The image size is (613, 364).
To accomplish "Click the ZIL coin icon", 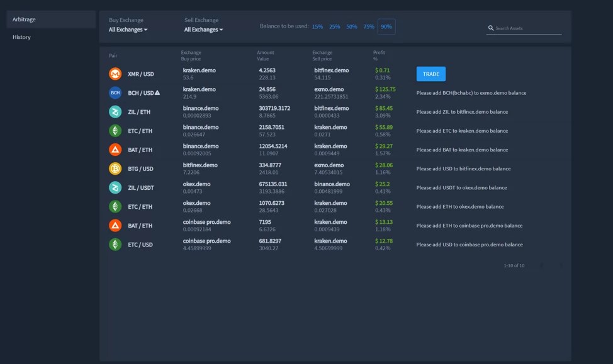I will pos(115,111).
